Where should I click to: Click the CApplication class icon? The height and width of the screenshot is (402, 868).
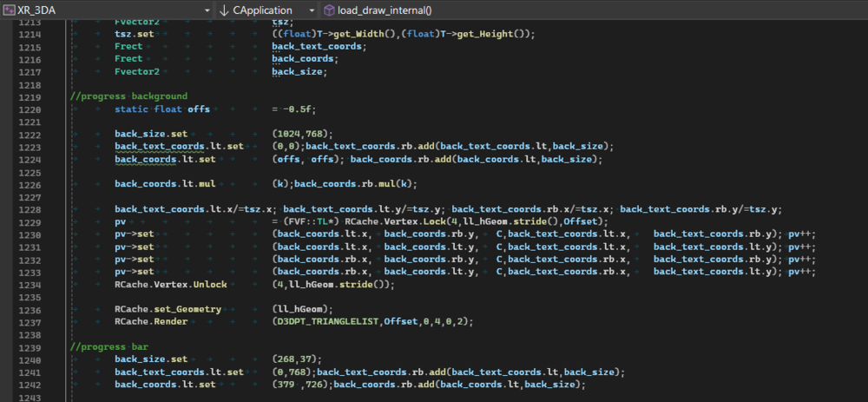[x=223, y=10]
